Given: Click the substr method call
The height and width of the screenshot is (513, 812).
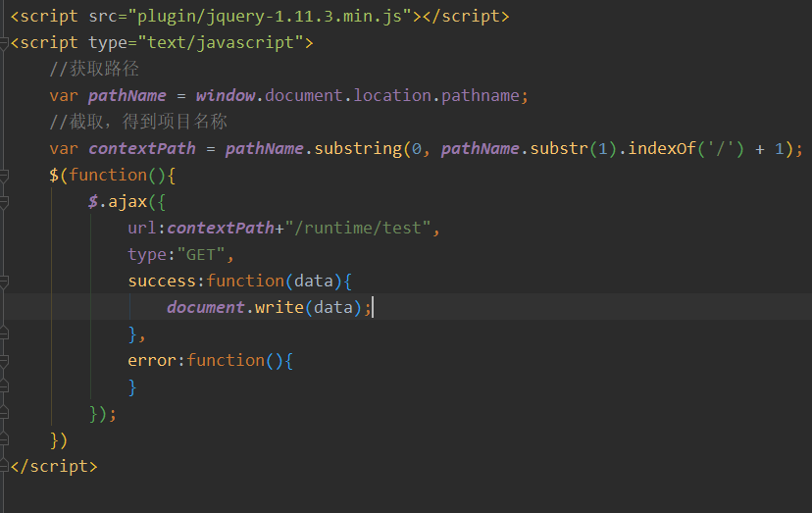Looking at the screenshot, I should coord(559,149).
